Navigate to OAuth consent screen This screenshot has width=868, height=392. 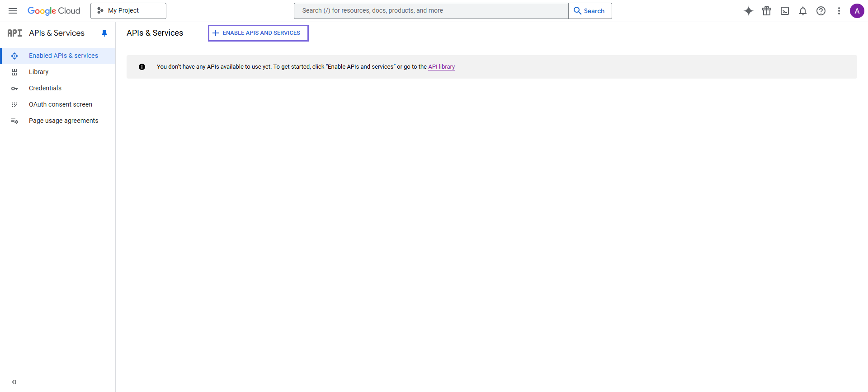coord(61,104)
